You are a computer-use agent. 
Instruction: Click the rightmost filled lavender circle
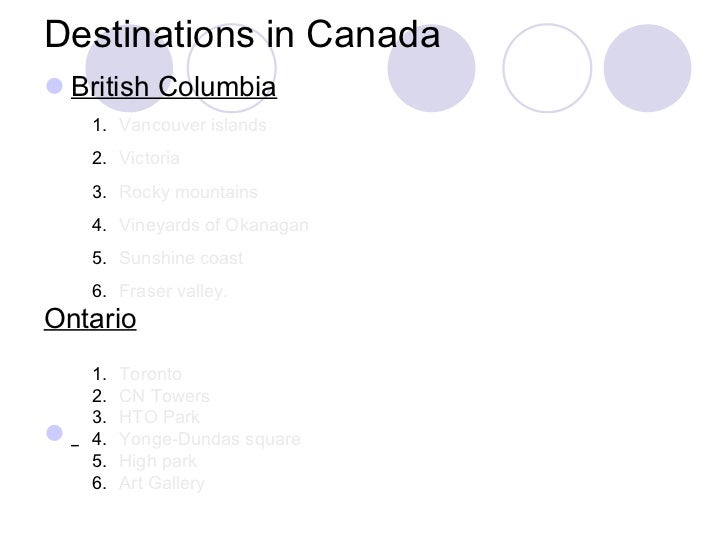[647, 68]
